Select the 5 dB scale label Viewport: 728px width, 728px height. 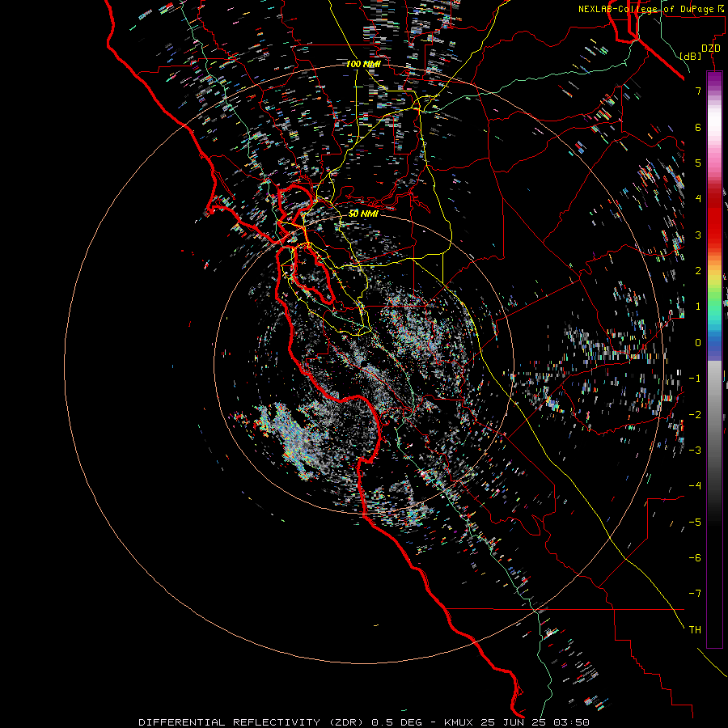coord(698,163)
